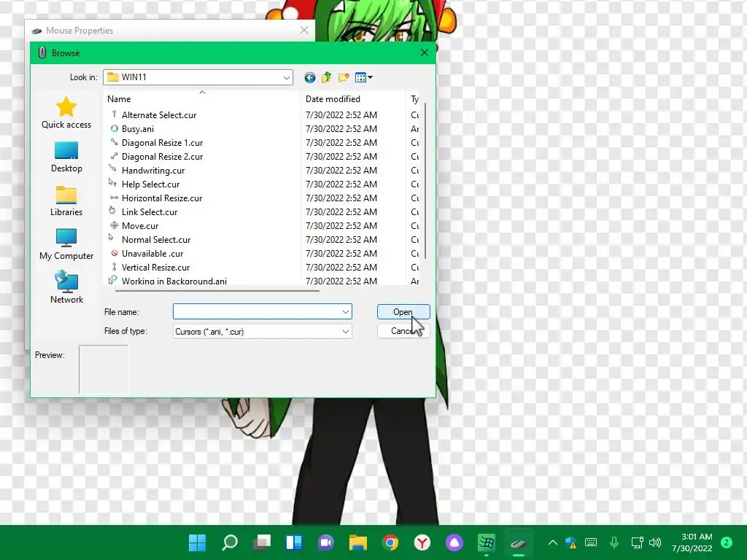The width and height of the screenshot is (747, 560).
Task: Open the notification center badge
Action: click(727, 542)
